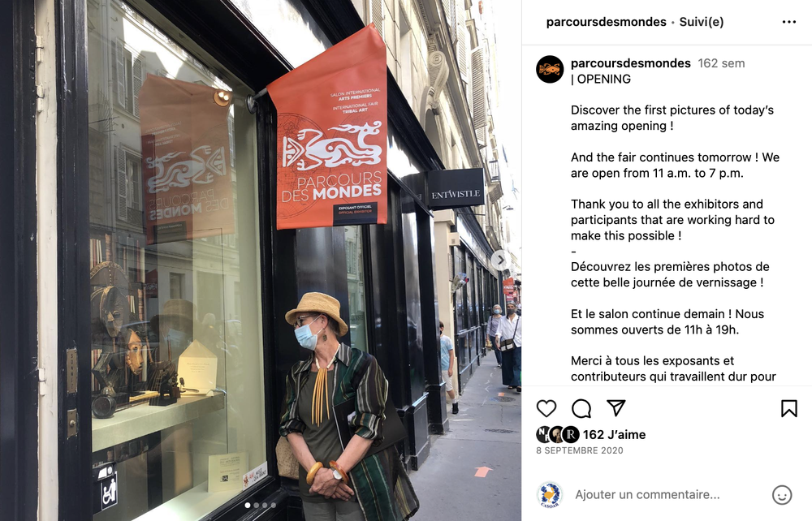812x521 pixels.
Task: Click your CASOAR profile avatar by comment box
Action: [550, 494]
